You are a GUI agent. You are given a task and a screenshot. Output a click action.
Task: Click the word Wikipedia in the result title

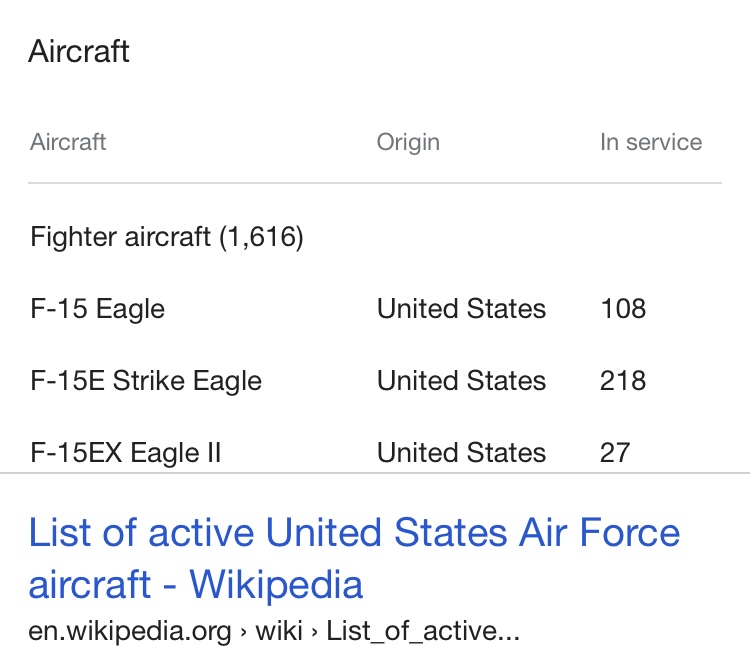point(276,584)
